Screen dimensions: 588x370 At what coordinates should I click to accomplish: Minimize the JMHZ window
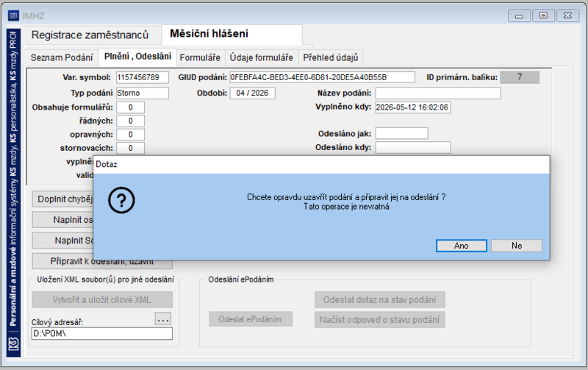tap(519, 15)
